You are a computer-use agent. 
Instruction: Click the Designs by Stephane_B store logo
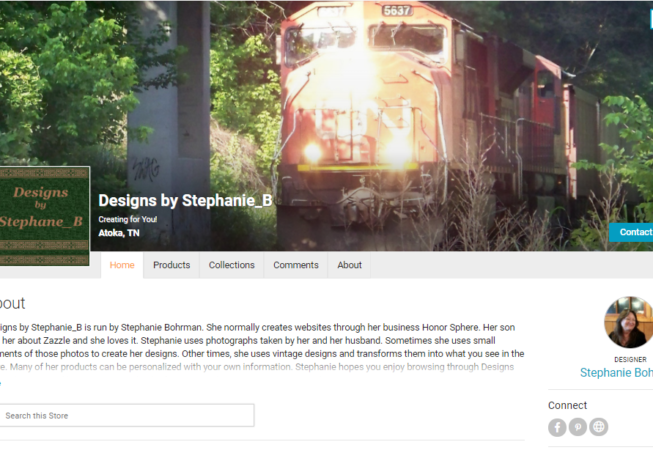[x=45, y=216]
